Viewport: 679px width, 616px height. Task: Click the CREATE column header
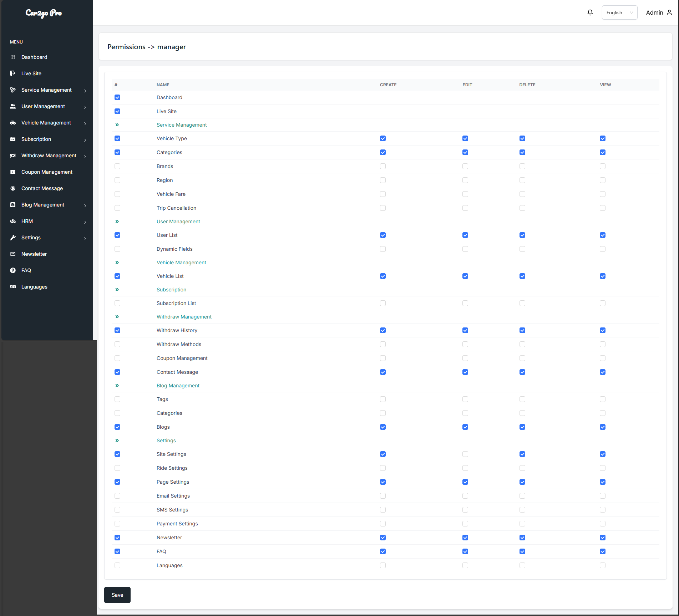tap(388, 85)
